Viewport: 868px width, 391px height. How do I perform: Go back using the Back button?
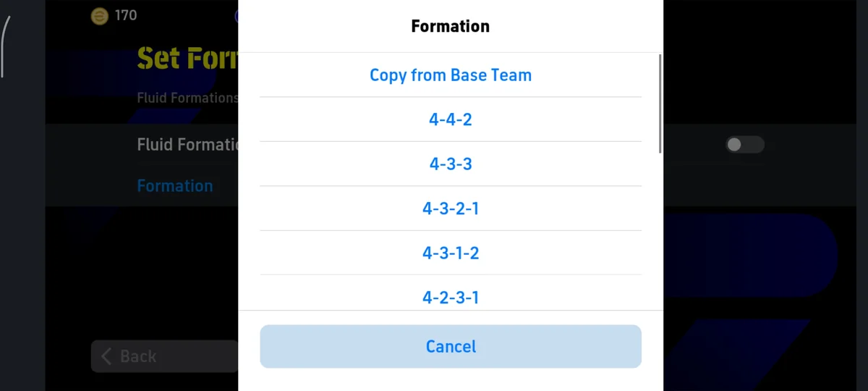tap(164, 356)
